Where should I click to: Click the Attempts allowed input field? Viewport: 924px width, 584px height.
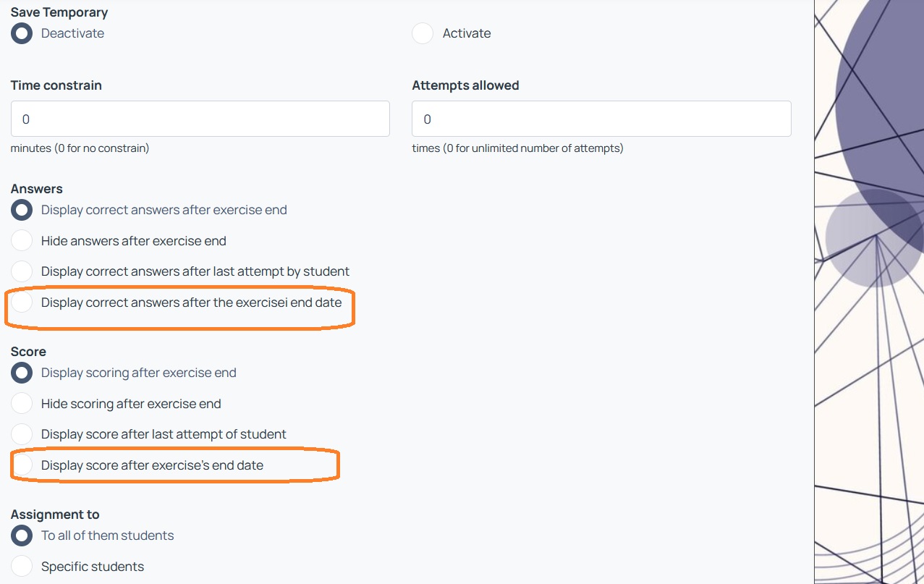[601, 119]
